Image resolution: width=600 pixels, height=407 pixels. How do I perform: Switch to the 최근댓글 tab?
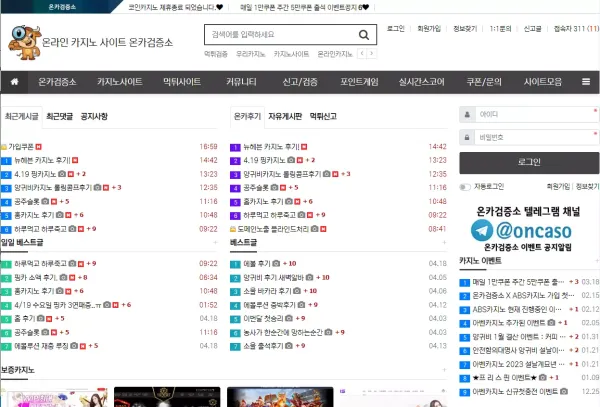59,116
